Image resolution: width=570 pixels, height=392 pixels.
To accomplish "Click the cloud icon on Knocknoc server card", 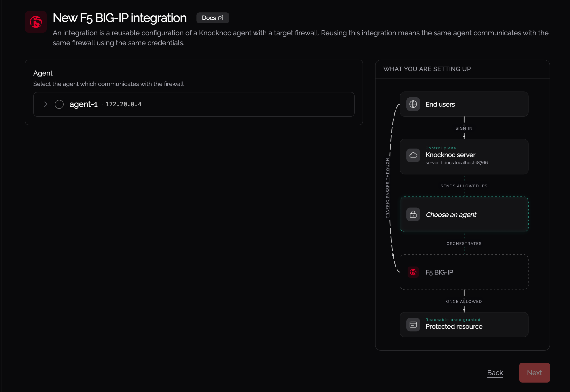I will pyautogui.click(x=413, y=155).
